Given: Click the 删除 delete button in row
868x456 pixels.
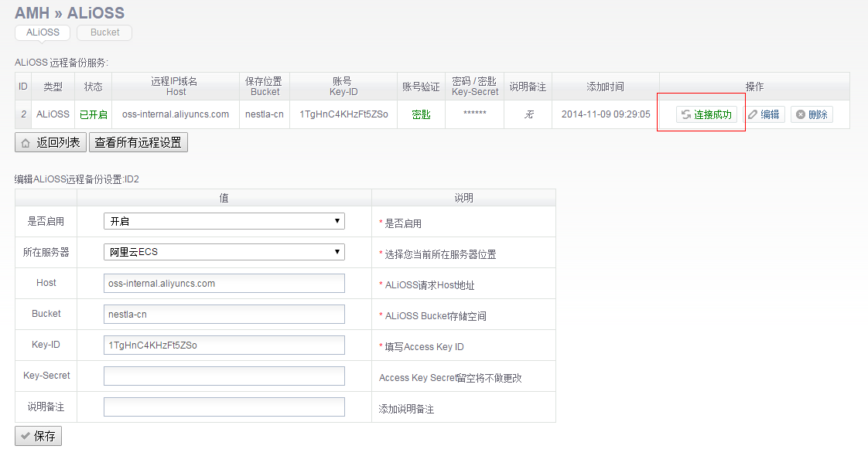Looking at the screenshot, I should [x=812, y=114].
